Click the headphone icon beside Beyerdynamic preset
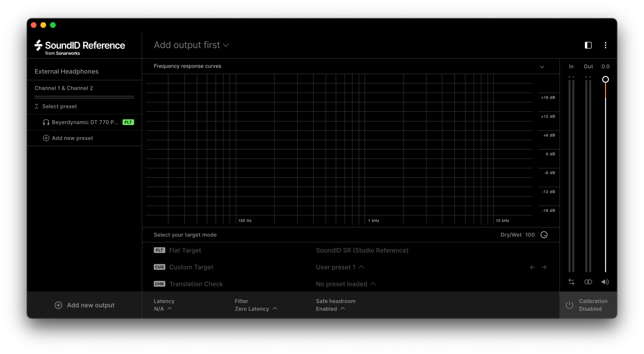The height and width of the screenshot is (354, 644). pos(46,122)
